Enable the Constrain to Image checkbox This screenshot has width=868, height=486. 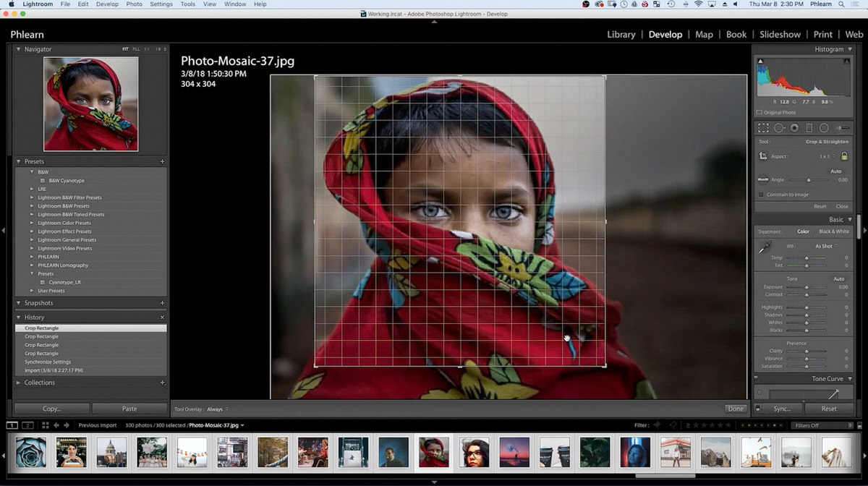point(760,195)
